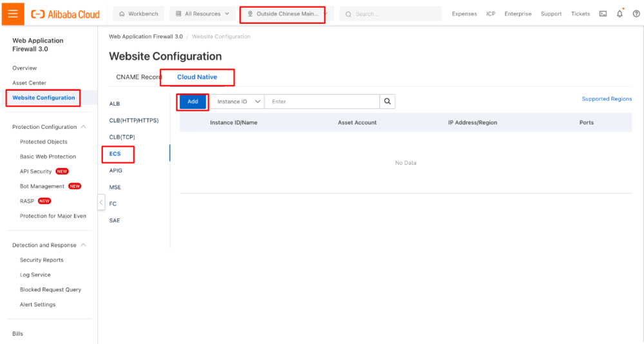This screenshot has width=644, height=344.
Task: Open ICP in the top bar
Action: [490, 14]
